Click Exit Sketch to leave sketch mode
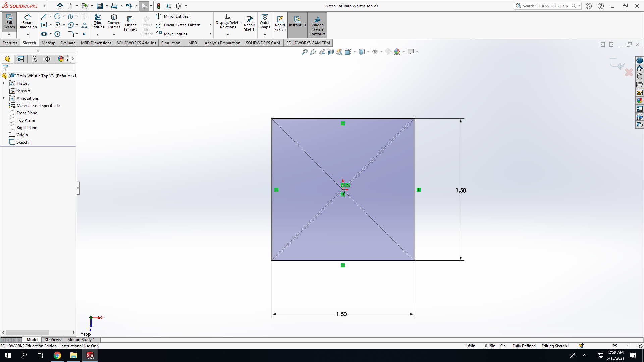 (x=9, y=22)
